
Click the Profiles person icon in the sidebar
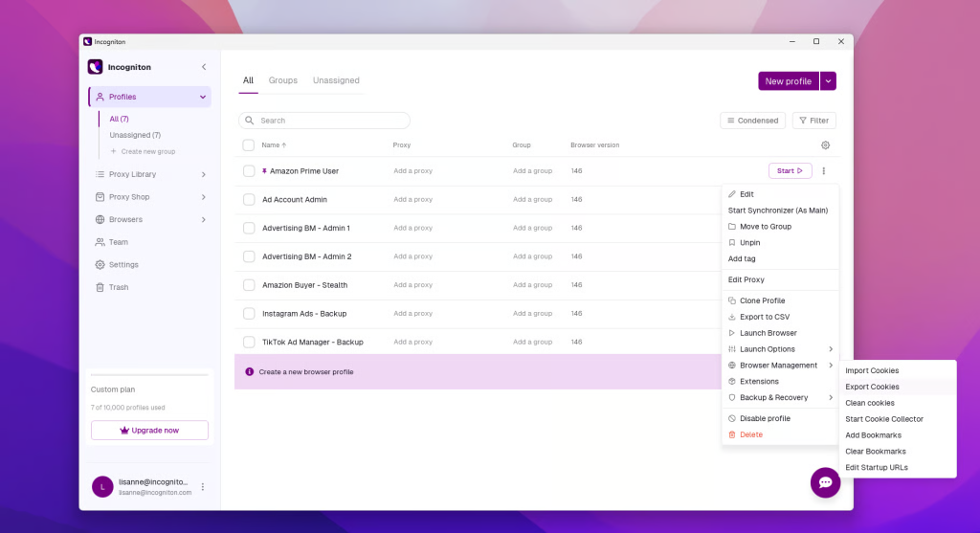tap(100, 97)
